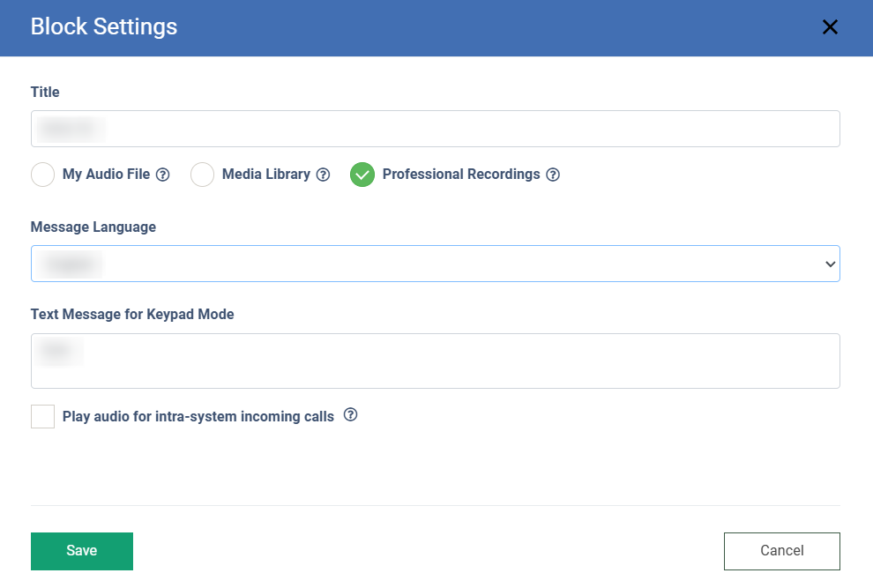The image size is (873, 588).
Task: Click the Play audio for intra-system label
Action: pos(198,416)
